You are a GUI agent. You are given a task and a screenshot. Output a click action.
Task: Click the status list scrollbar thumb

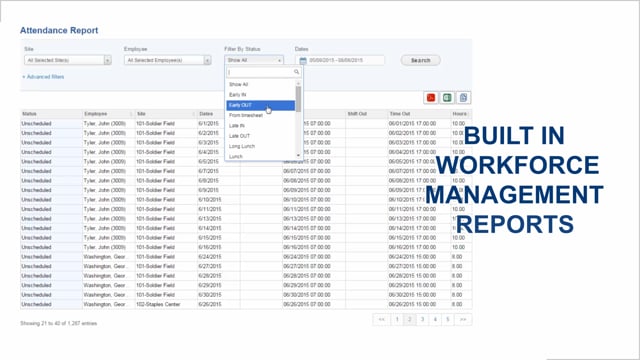298,99
